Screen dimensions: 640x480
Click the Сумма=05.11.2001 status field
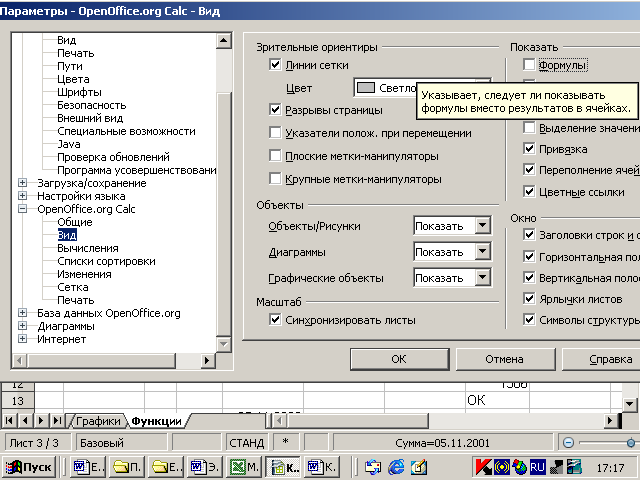coord(442,442)
